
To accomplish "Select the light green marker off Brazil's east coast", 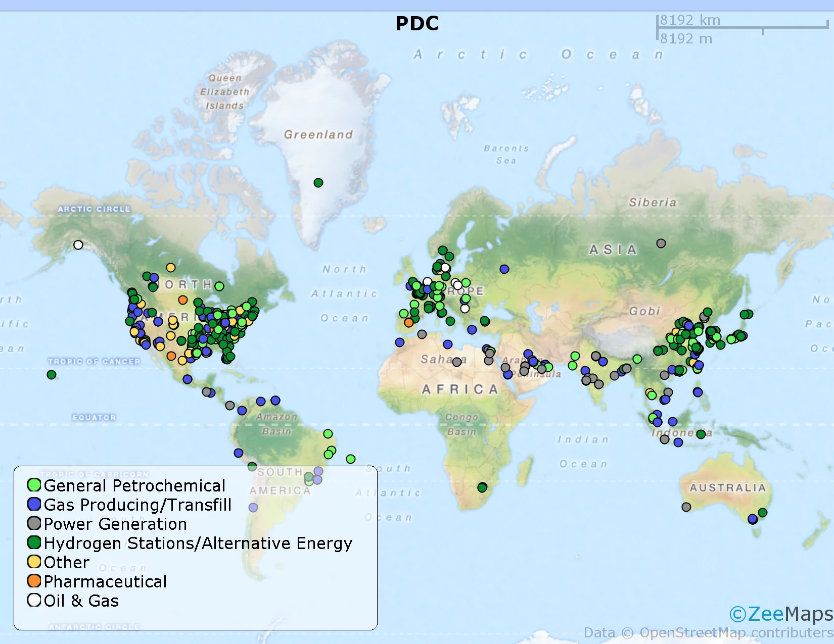I will pyautogui.click(x=351, y=459).
